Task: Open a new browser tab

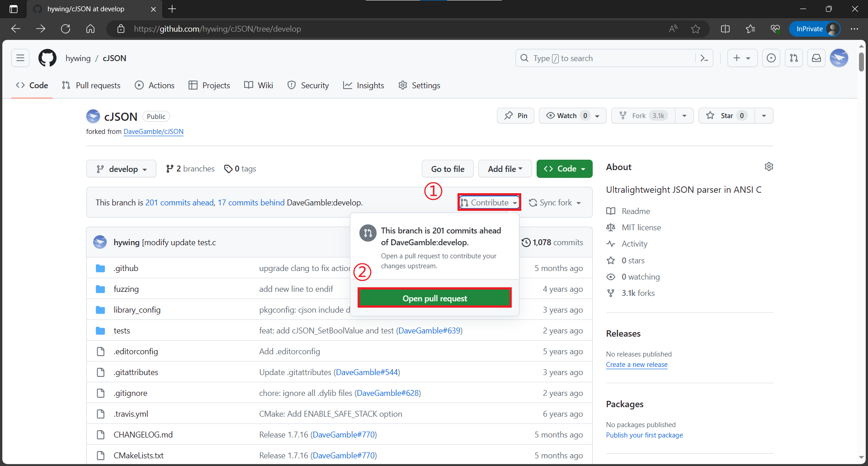Action: (x=172, y=9)
